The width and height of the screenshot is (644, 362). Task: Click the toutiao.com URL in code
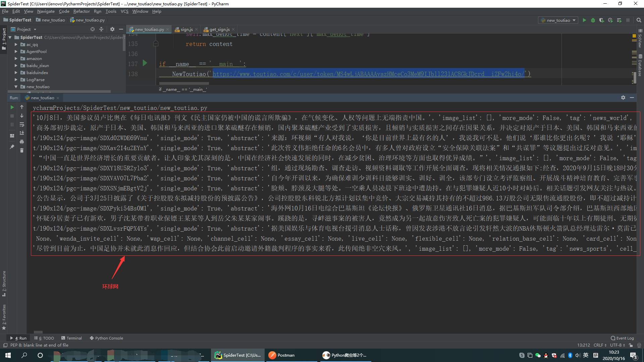click(368, 74)
